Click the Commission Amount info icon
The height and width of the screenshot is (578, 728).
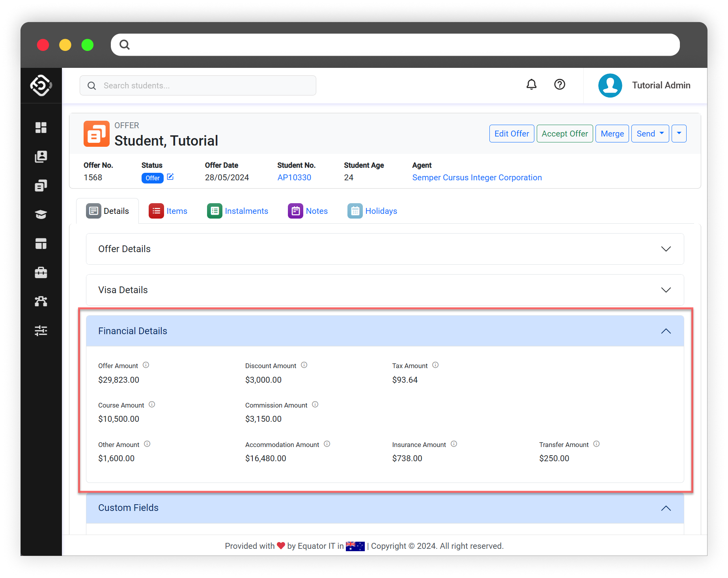tap(315, 404)
